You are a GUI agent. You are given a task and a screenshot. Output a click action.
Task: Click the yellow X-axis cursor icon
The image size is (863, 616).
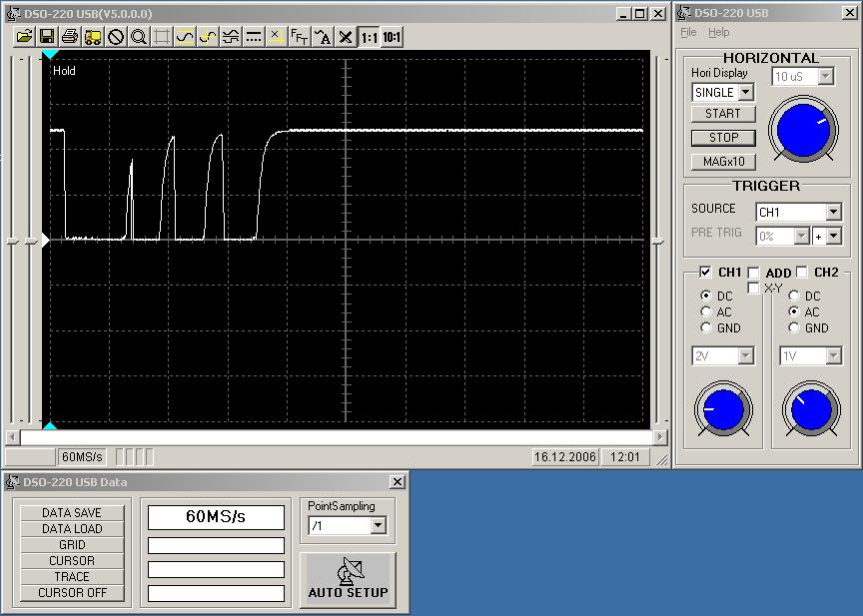[277, 37]
